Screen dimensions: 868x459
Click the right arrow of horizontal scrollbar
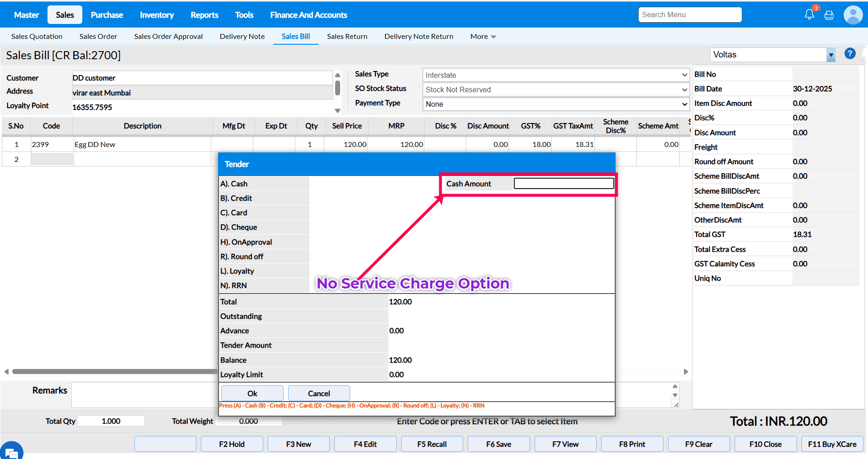point(686,372)
